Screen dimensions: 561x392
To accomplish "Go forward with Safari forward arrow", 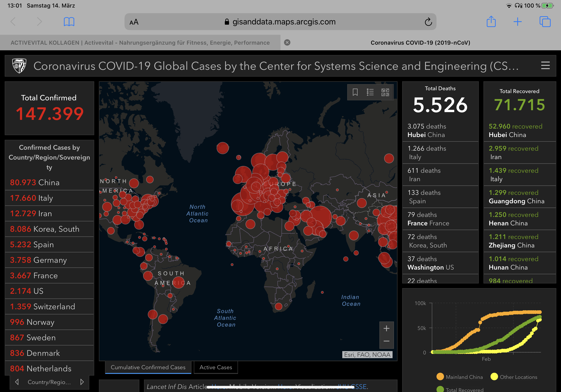I will click(x=39, y=22).
